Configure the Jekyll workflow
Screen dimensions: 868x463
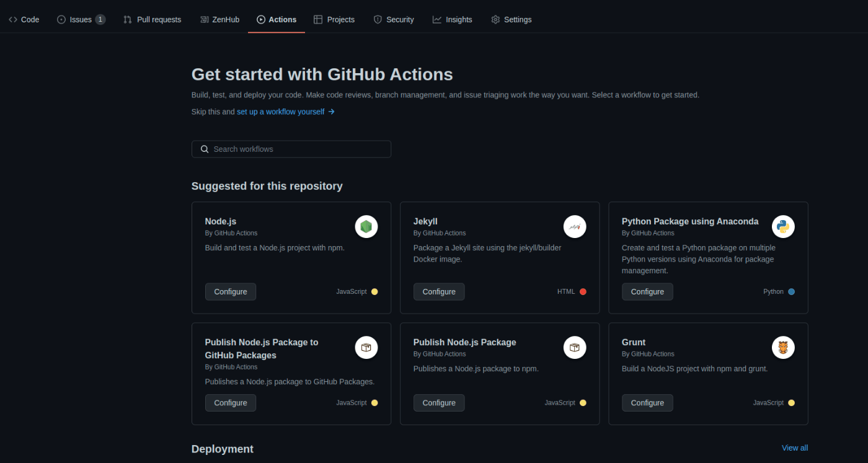point(439,292)
